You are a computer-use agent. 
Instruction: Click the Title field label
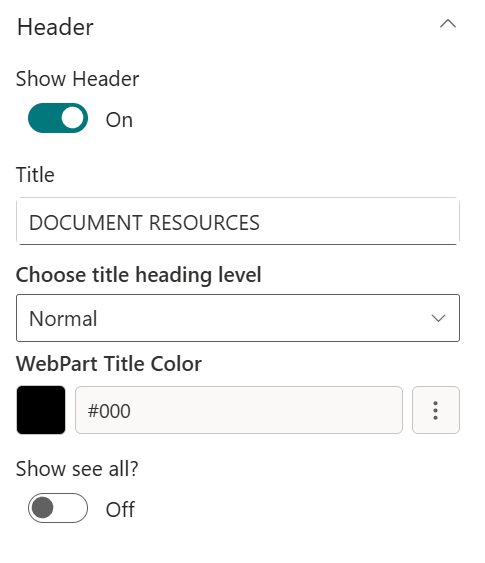click(35, 175)
